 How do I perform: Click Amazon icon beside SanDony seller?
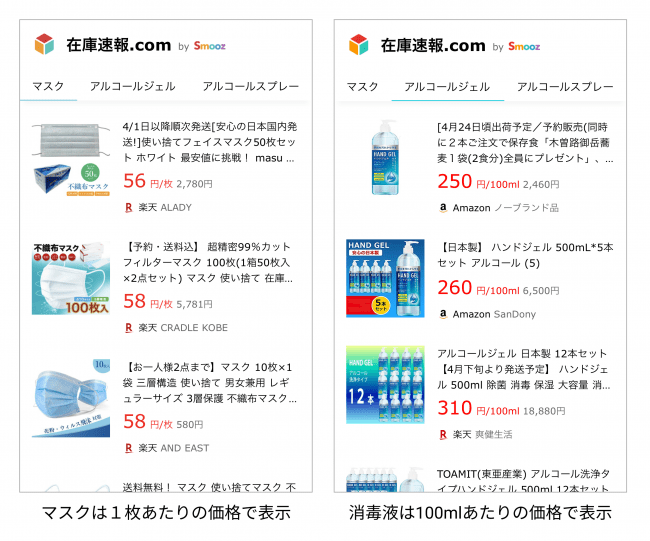443,314
